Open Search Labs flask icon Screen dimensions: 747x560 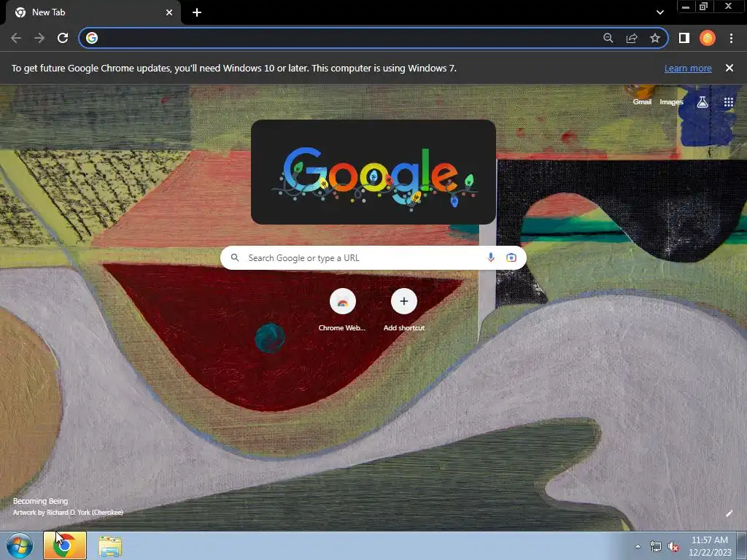click(x=703, y=102)
